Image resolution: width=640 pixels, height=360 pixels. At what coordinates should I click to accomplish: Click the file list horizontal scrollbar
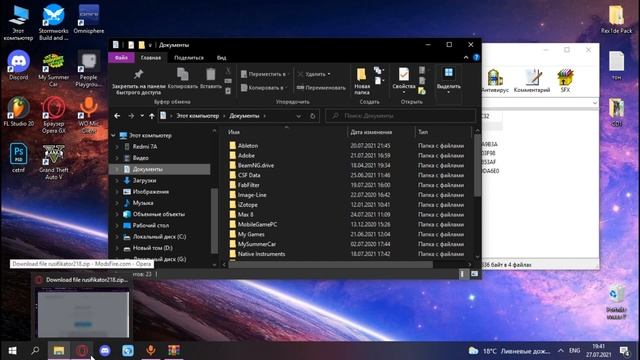coord(331,264)
